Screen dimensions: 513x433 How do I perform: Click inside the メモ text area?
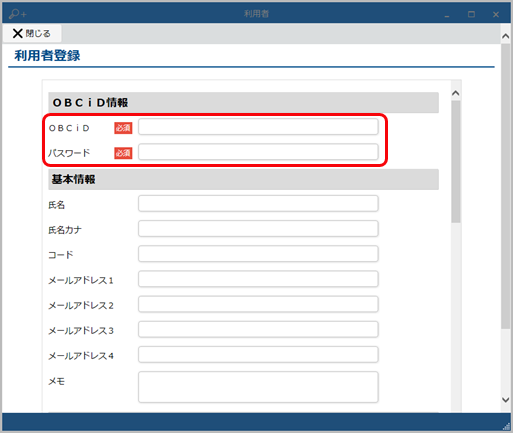click(x=258, y=387)
